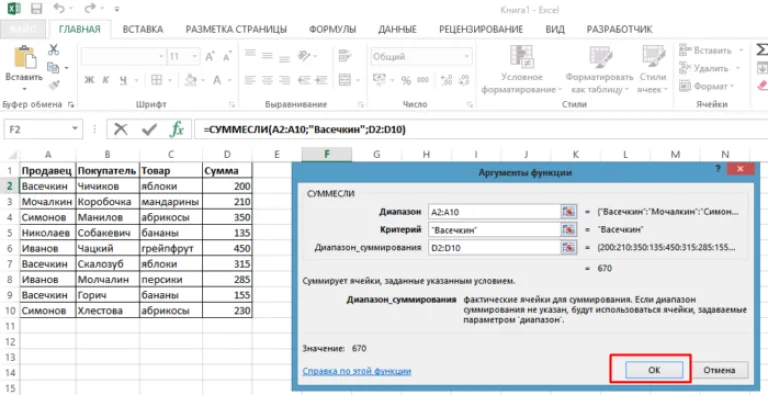Open the Стили ячеек gallery

coord(653,70)
